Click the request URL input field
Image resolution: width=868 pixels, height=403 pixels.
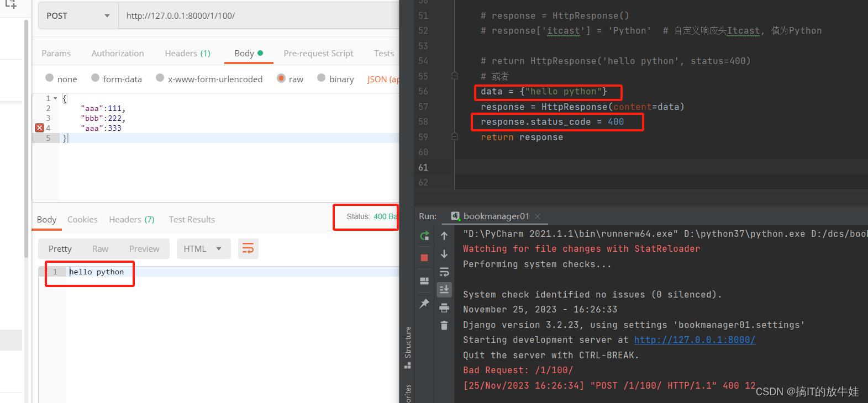(259, 15)
